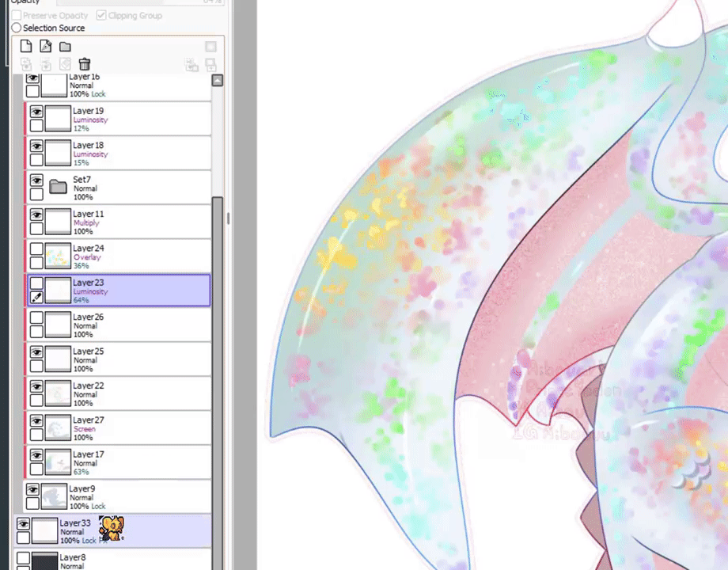This screenshot has height=570, width=728.
Task: Select the row named Layer25
Action: (119, 359)
